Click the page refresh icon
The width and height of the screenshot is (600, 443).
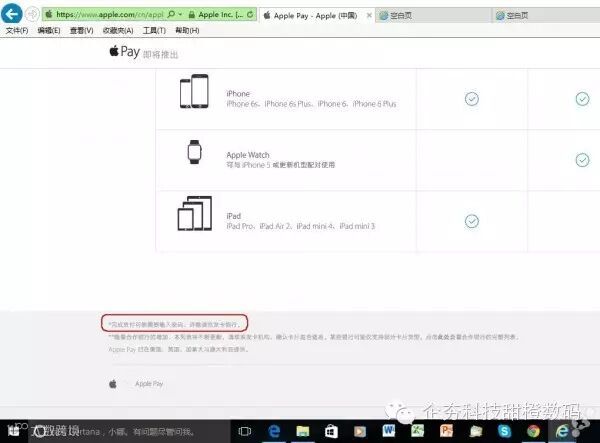point(250,15)
